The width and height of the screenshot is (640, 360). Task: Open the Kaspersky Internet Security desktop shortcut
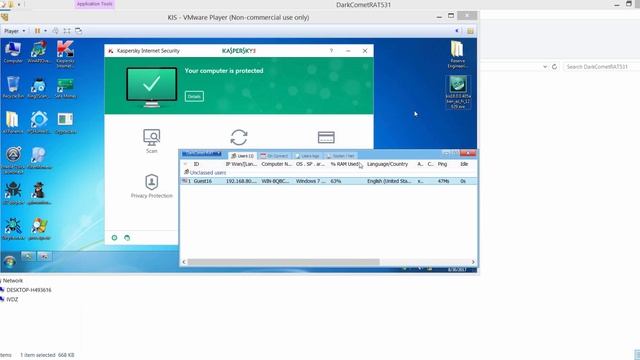[x=65, y=54]
